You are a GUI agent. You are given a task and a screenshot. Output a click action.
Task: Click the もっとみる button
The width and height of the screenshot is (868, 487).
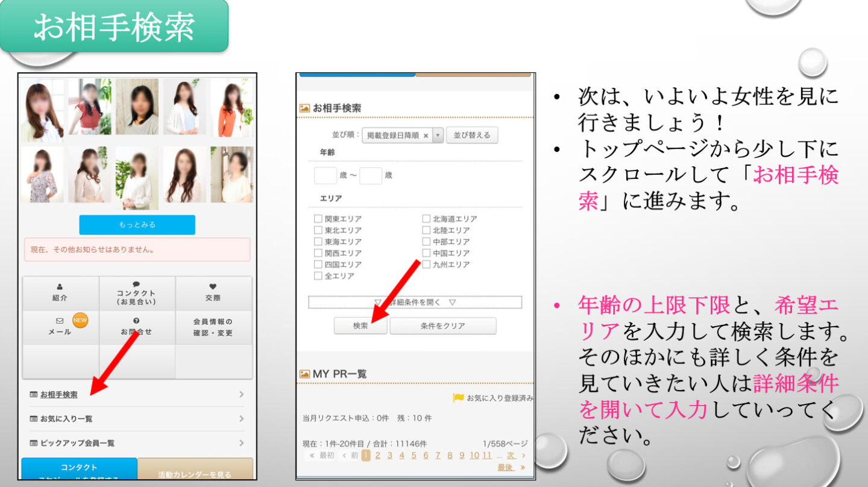coord(137,225)
